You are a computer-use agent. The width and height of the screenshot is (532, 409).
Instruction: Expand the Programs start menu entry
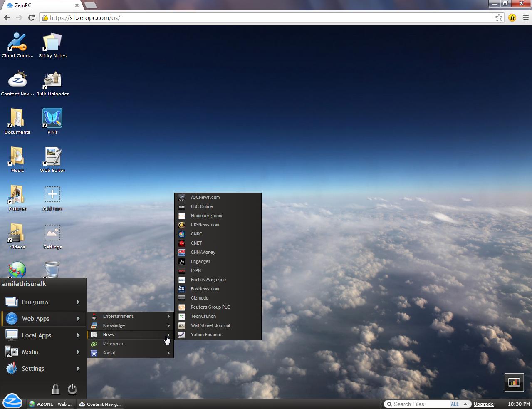coord(43,302)
